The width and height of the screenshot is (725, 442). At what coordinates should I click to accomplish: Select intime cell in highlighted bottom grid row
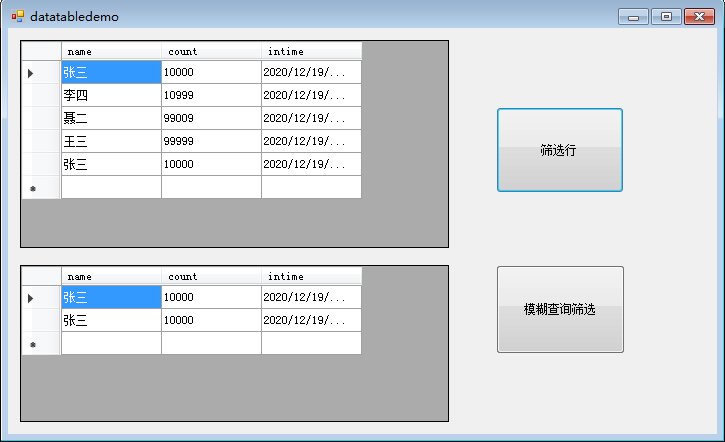point(311,297)
